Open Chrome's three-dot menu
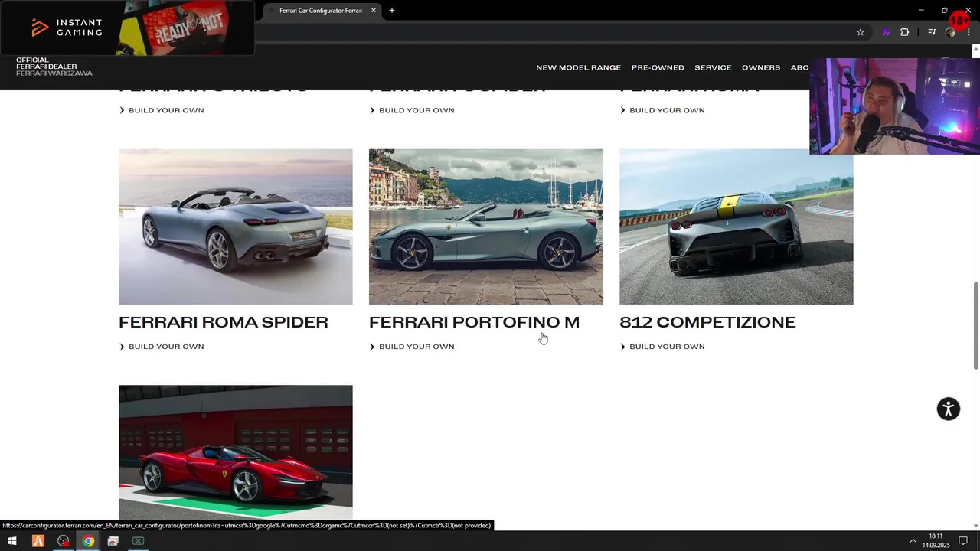Screen dimensions: 980x551 point(969,32)
